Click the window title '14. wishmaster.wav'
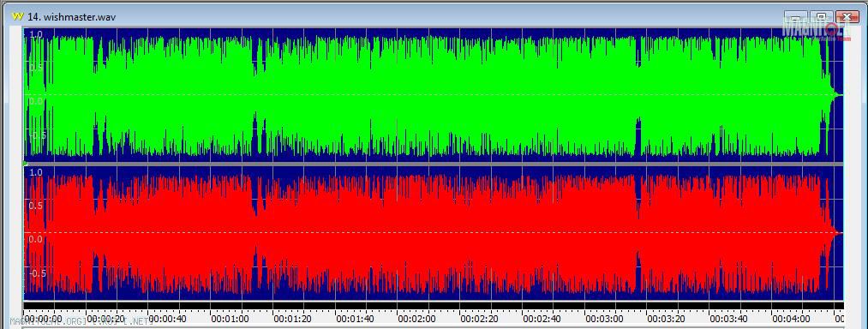Viewport: 868px width, 329px height. [x=71, y=17]
